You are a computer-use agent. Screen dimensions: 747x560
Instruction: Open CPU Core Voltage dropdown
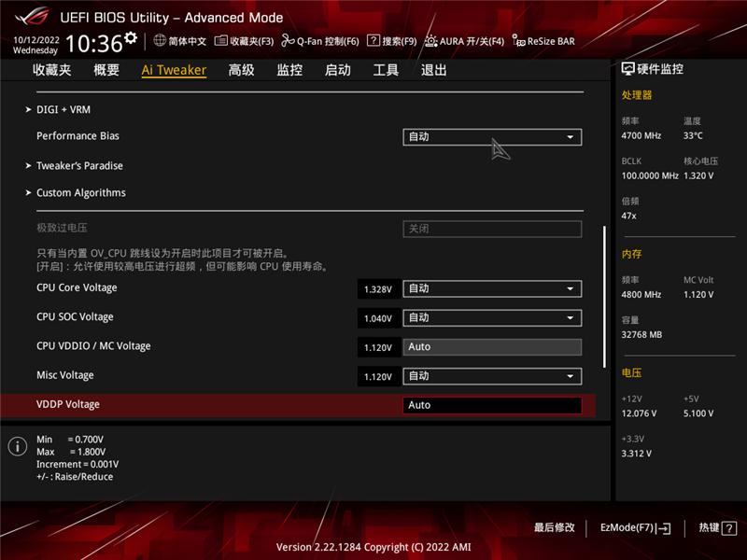[x=492, y=288]
